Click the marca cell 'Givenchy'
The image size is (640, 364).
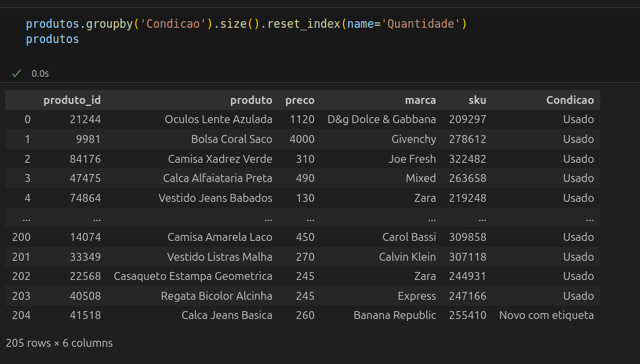pyautogui.click(x=414, y=139)
